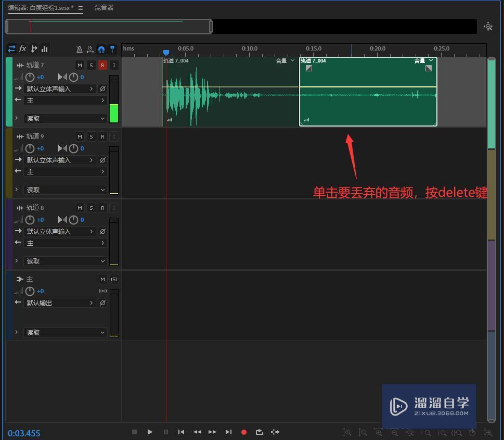Image resolution: width=504 pixels, height=440 pixels.
Task: Click the vertical track scrollbar
Action: pyautogui.click(x=491, y=240)
